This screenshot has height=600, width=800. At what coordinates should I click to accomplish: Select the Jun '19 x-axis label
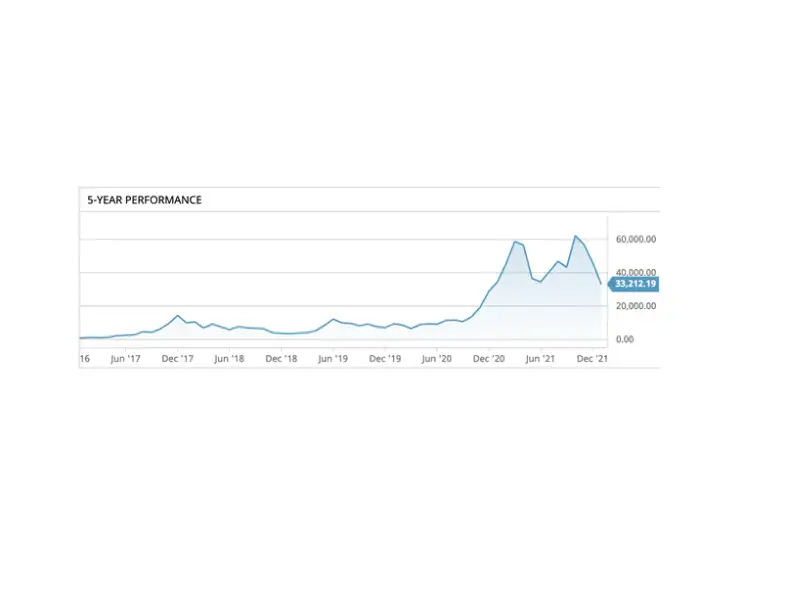[333, 358]
